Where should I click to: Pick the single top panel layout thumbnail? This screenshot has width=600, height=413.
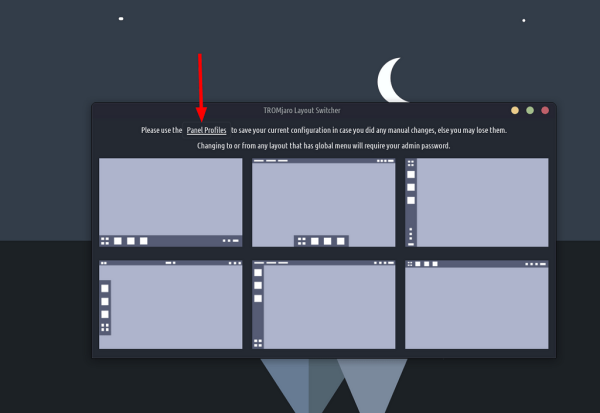(x=477, y=305)
